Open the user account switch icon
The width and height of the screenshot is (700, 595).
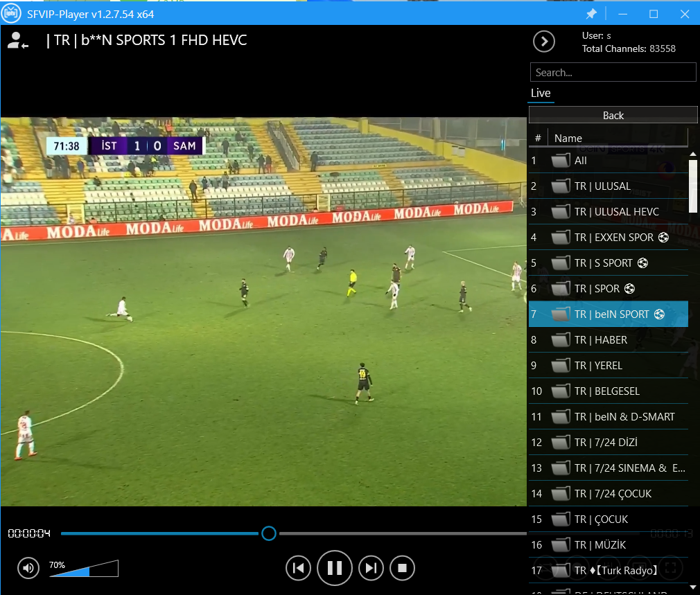point(18,40)
